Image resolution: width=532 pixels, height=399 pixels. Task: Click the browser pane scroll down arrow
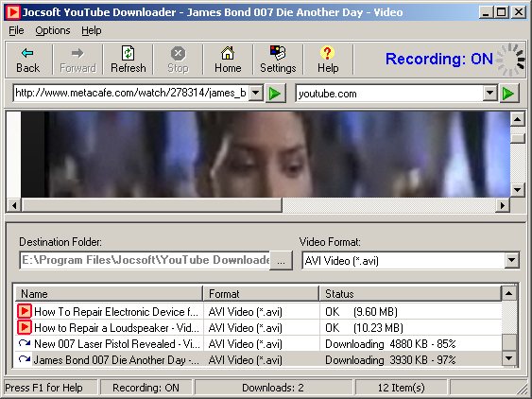tap(518, 190)
